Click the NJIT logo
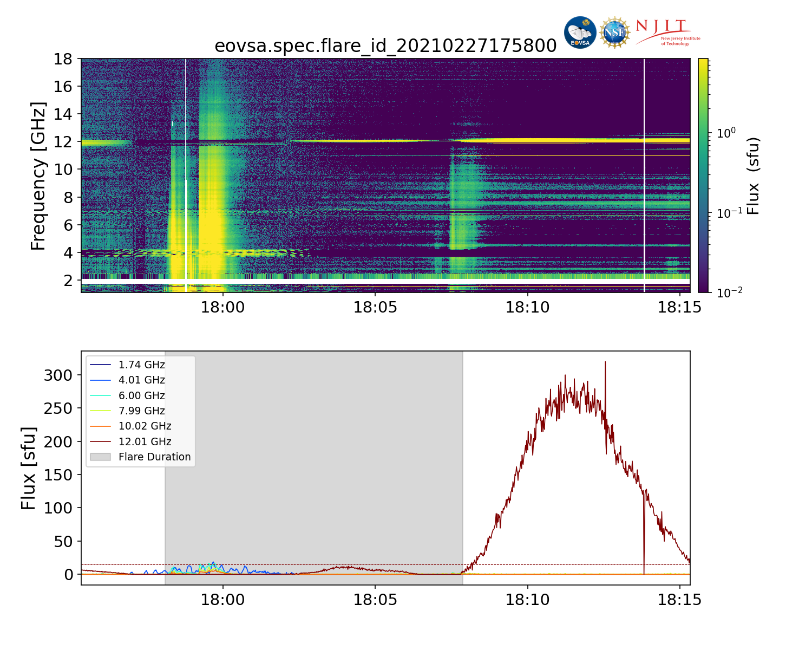Screen dimensions: 812x650 tap(667, 32)
